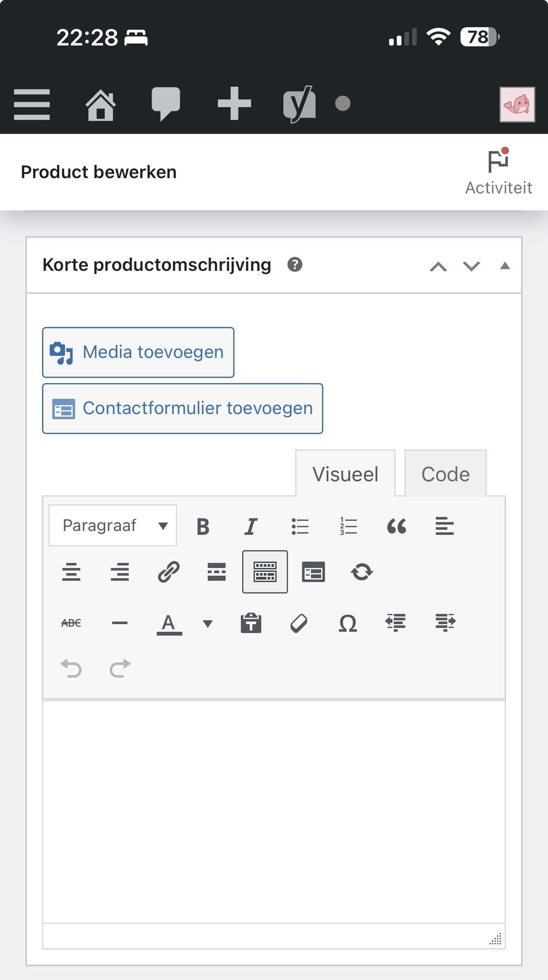Open the Paragraaf format dropdown
The image size is (548, 980).
tap(113, 526)
